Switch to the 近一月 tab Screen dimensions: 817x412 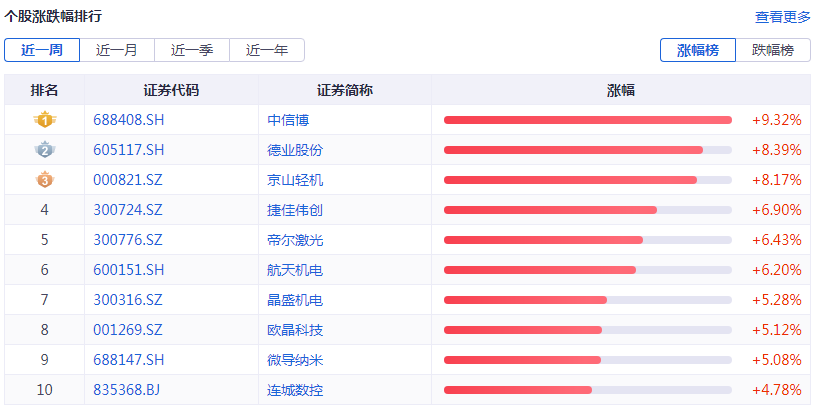(116, 50)
